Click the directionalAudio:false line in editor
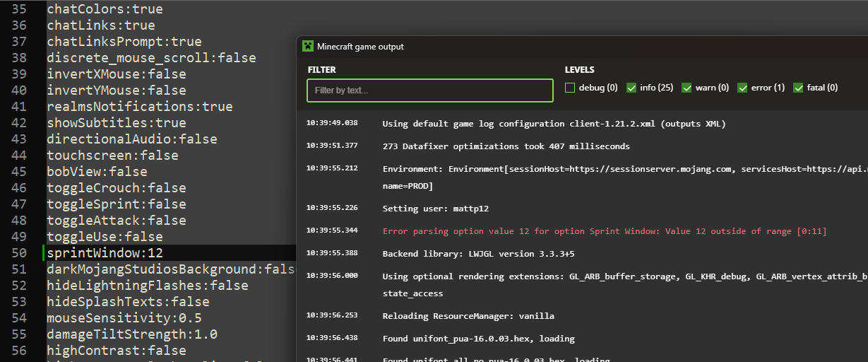Image resolution: width=868 pixels, height=362 pixels. [x=132, y=139]
